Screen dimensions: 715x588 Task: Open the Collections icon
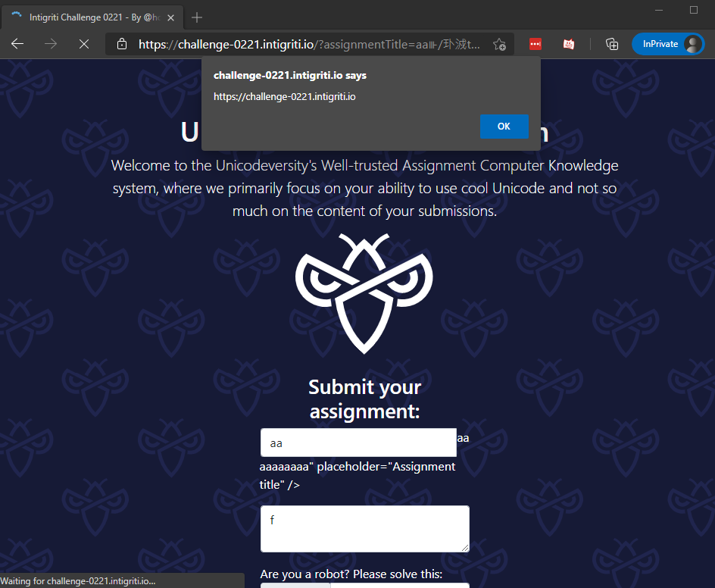612,44
